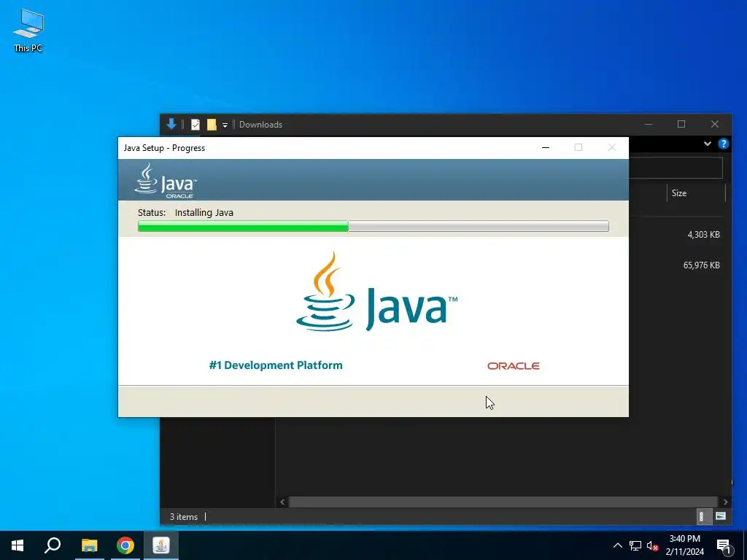The image size is (747, 560).
Task: Minimize the Java Setup window
Action: (546, 147)
